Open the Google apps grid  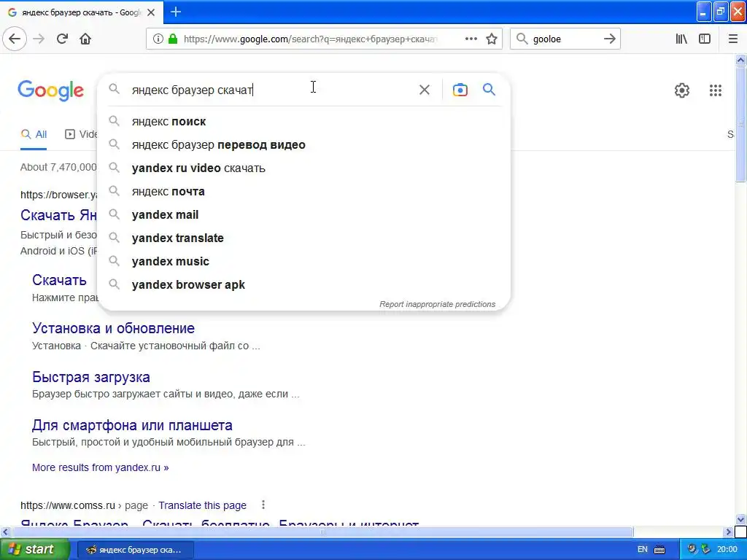point(716,90)
